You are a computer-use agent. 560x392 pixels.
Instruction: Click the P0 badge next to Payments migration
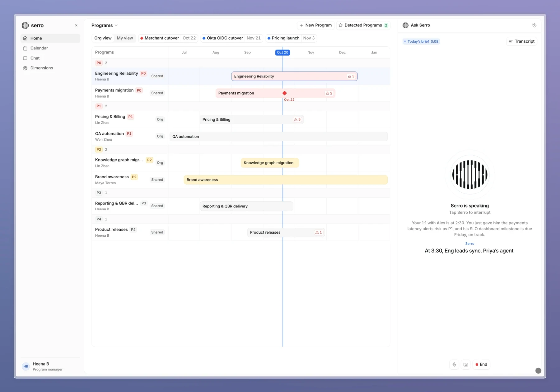click(139, 91)
